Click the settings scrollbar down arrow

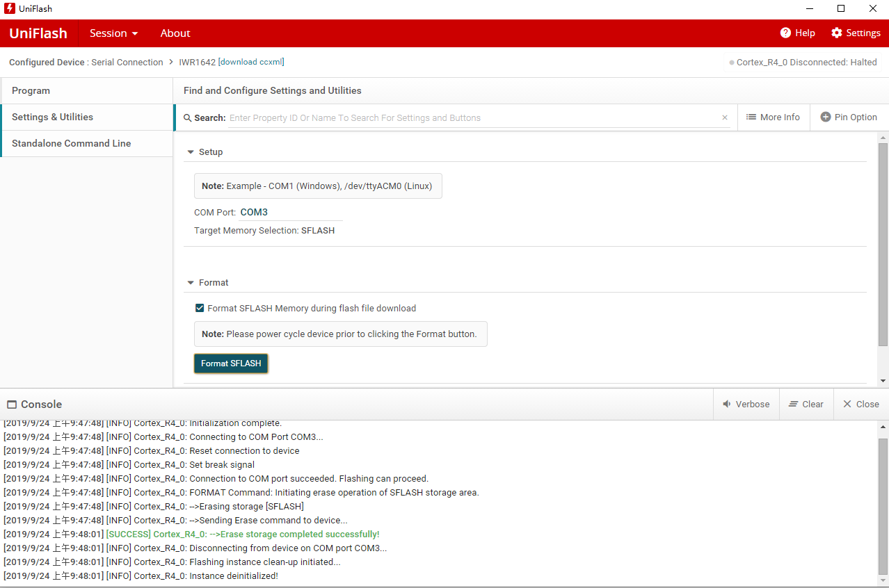883,381
